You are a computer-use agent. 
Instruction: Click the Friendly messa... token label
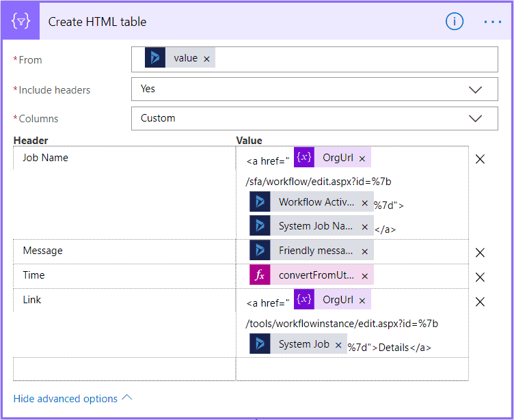click(316, 251)
